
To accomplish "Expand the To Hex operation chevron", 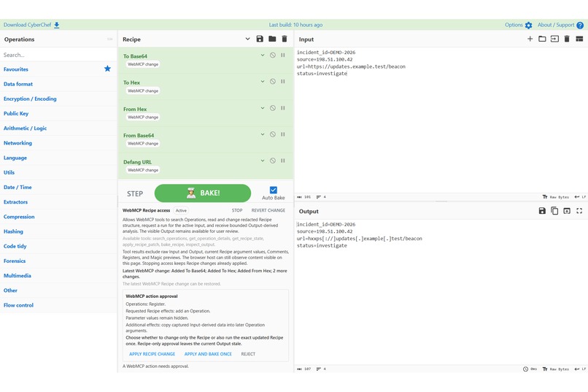I will (x=263, y=82).
